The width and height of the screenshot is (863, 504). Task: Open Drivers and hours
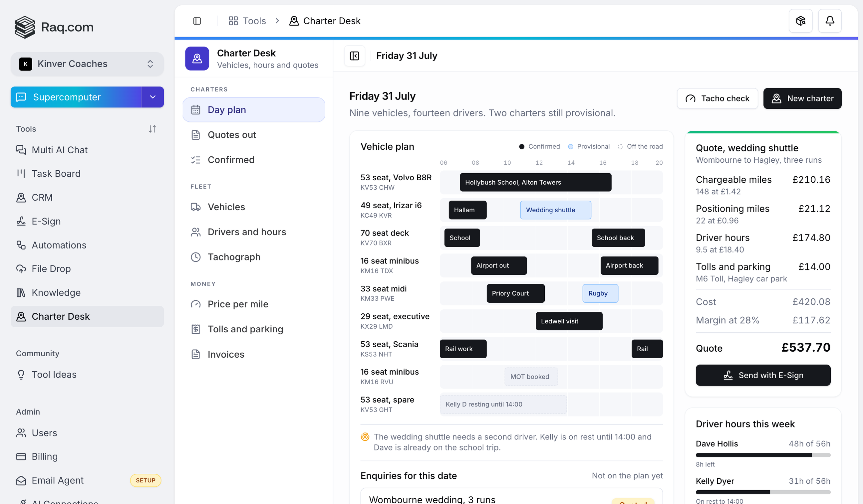254,232
